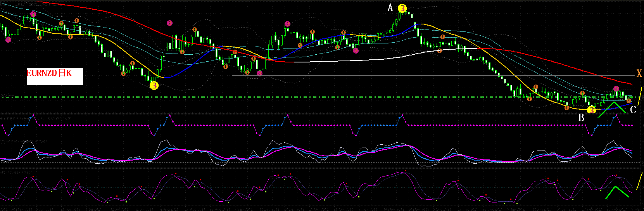Select the gray horizontal line ending at X

[432, 75]
